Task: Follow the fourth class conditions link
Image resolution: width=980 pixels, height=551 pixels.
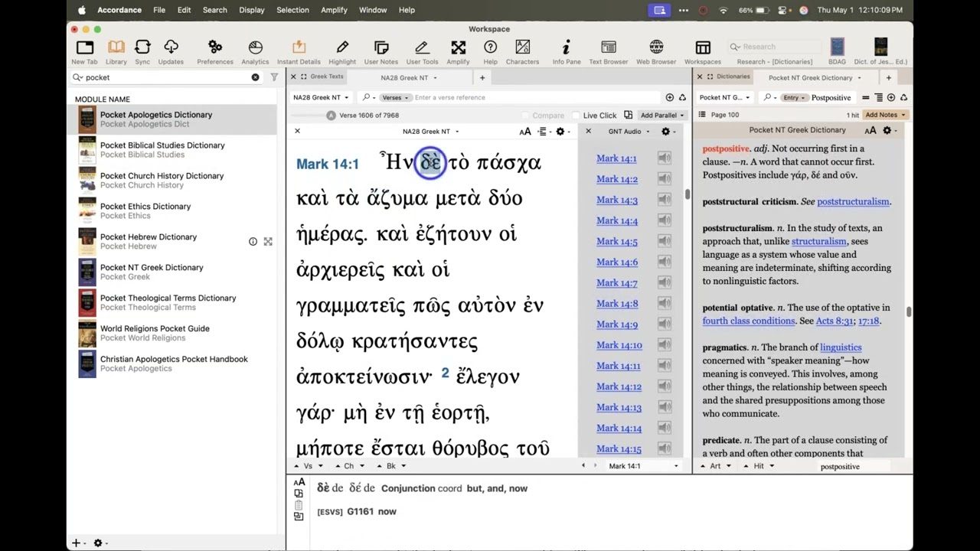Action: point(749,321)
